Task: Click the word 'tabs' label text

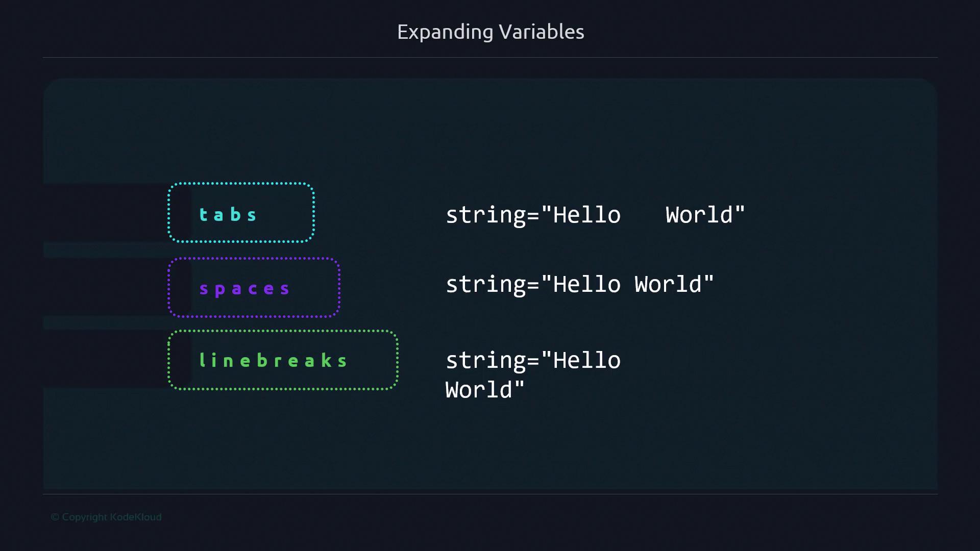Action: [x=228, y=215]
